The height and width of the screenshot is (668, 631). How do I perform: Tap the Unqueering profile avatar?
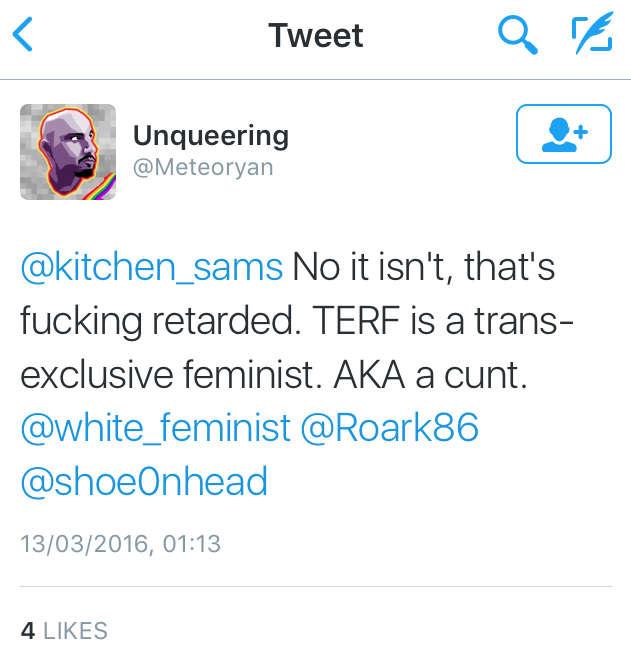[68, 151]
